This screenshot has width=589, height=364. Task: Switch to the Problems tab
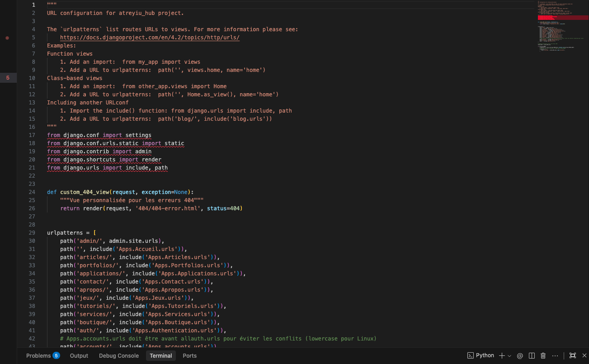pos(38,356)
